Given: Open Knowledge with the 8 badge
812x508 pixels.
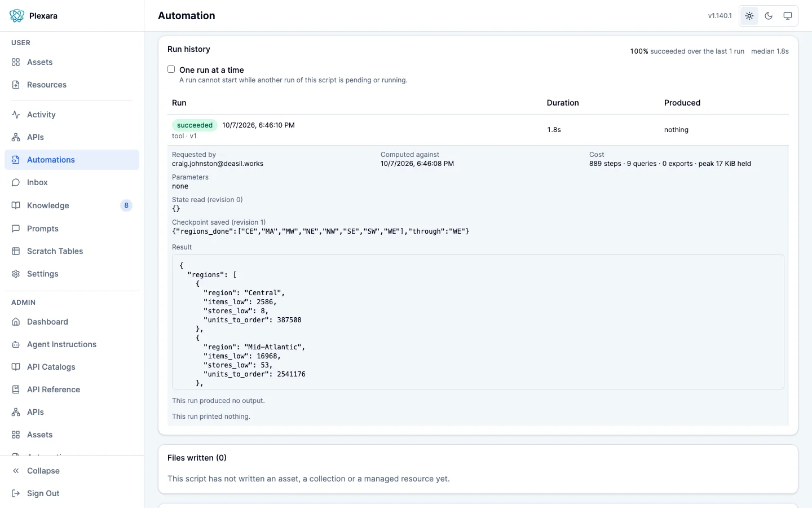Looking at the screenshot, I should click(72, 205).
